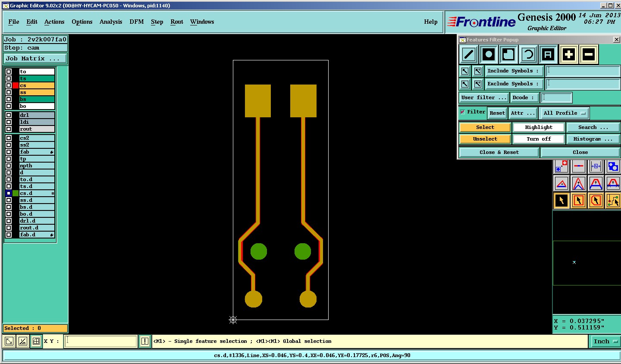Viewport: 621px width, 364px height.
Task: Toggle the 'ts' layer checkbox
Action: pos(9,78)
